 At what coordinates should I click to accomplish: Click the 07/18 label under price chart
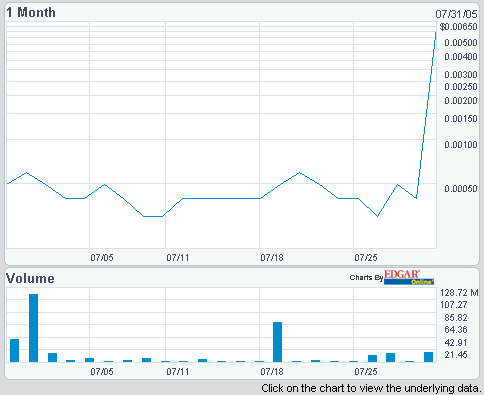click(x=272, y=258)
